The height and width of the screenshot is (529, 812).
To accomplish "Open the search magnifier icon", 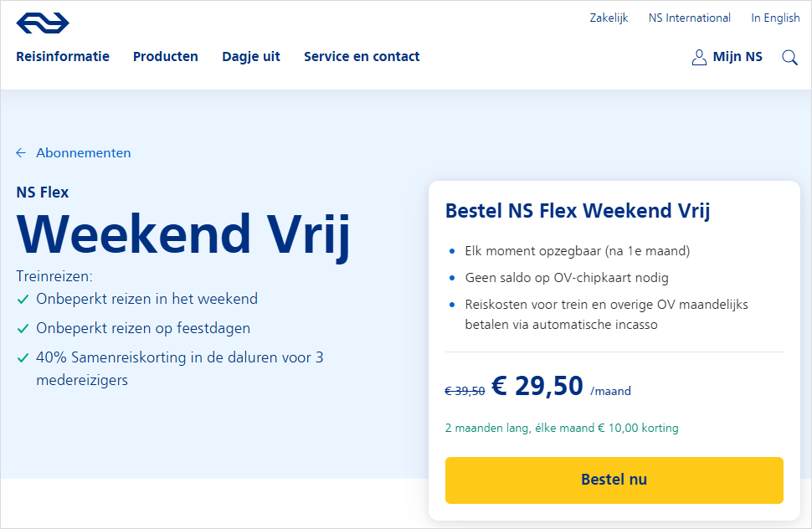I will [789, 58].
